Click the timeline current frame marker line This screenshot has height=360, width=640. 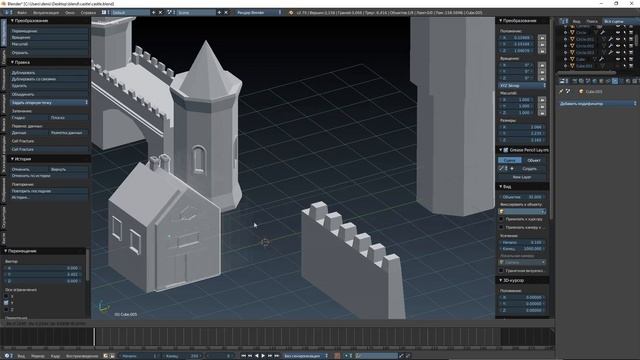[x=94, y=337]
